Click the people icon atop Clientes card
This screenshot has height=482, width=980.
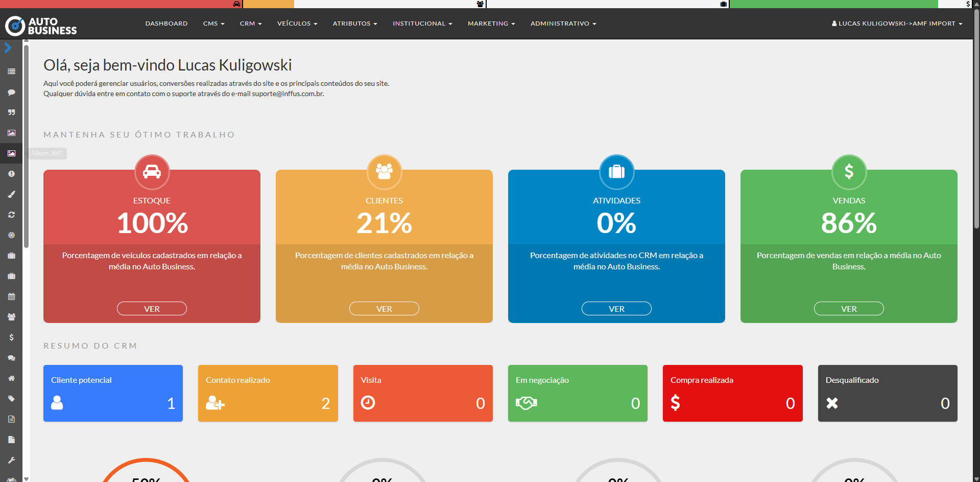point(384,172)
